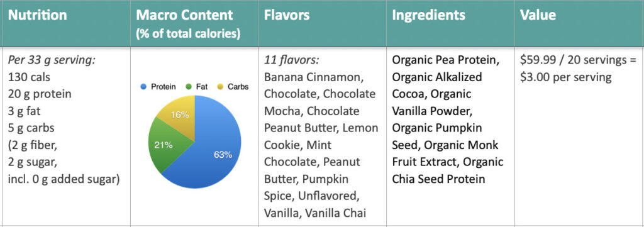Click the $59.99 / 20 servings value cell

click(x=579, y=69)
